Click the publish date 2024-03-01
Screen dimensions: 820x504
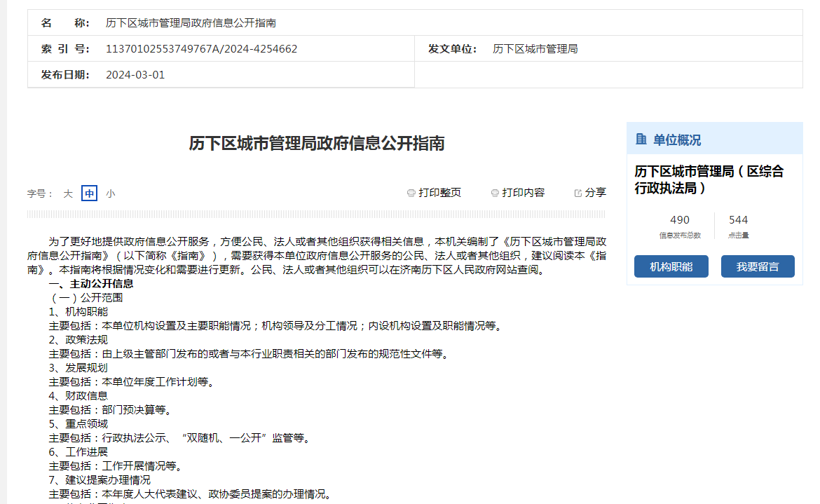pos(135,75)
